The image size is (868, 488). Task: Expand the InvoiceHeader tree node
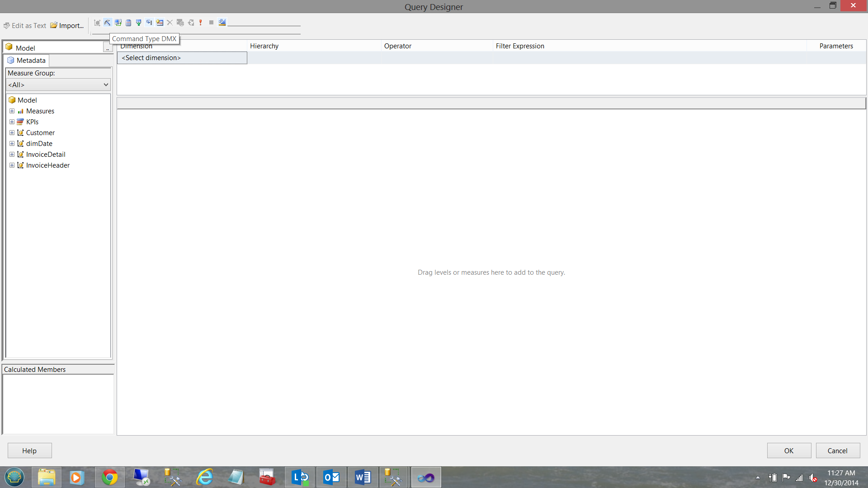[12, 165]
